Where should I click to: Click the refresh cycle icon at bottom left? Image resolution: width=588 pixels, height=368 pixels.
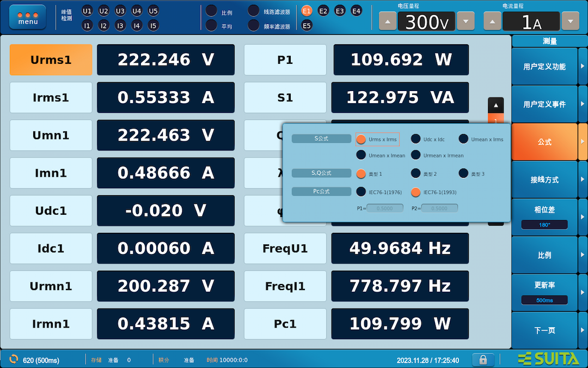pos(14,359)
